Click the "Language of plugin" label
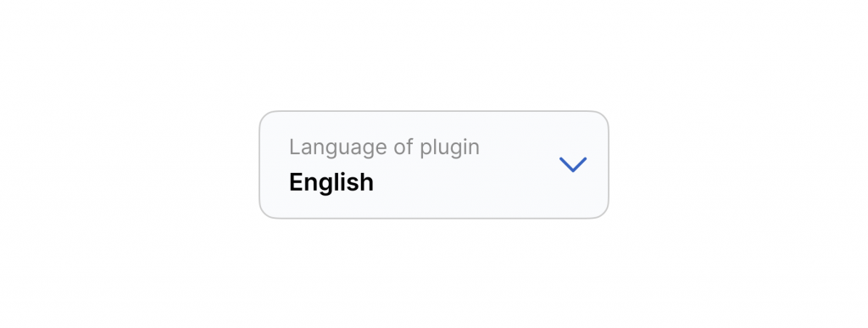This screenshot has width=868, height=328. (x=384, y=147)
